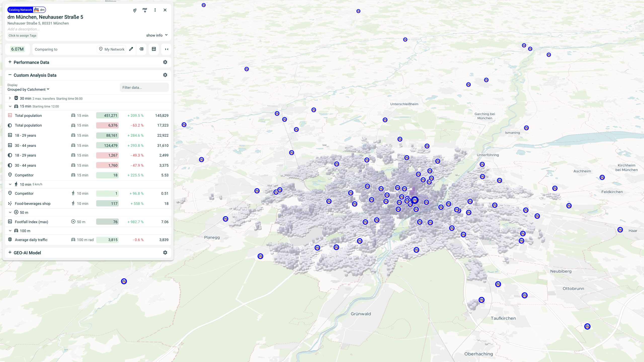The height and width of the screenshot is (362, 644).
Task: Click the dm marker nearest Taufkirchen
Action: (x=481, y=300)
